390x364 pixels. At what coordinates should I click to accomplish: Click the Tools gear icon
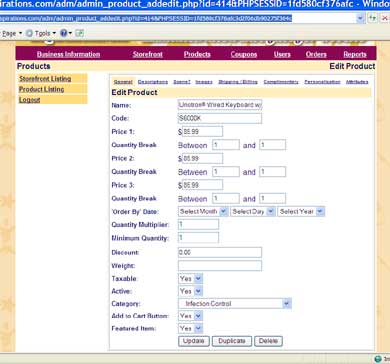pyautogui.click(x=29, y=33)
